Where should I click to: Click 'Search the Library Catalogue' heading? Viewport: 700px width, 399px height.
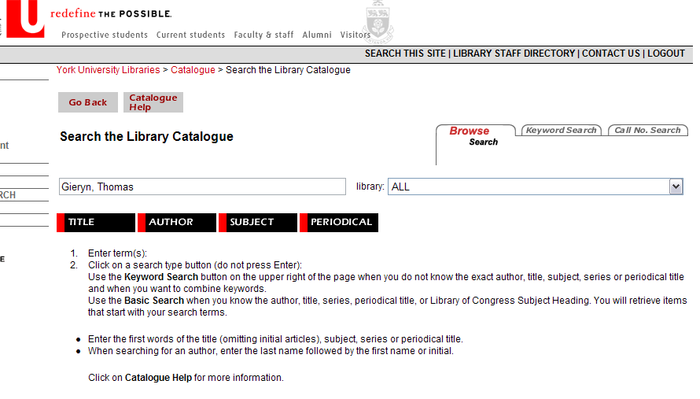146,137
